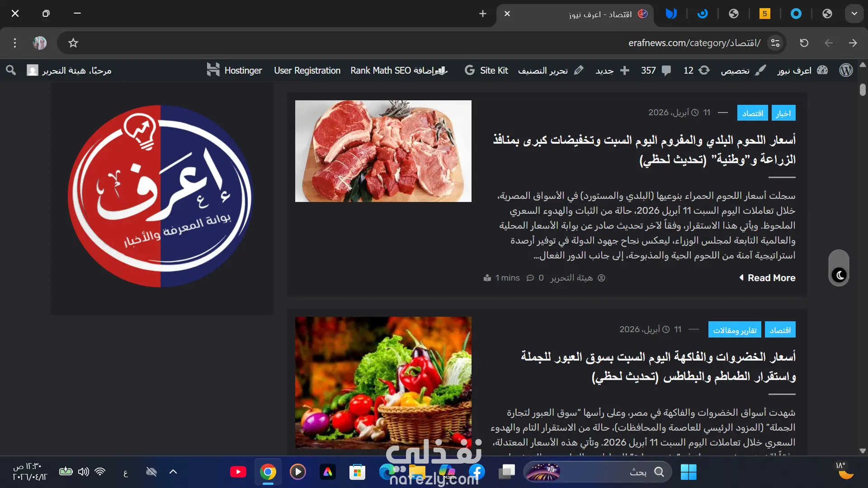Viewport: 868px width, 488px height.
Task: Toggle the dark mode moon switch
Action: (839, 275)
